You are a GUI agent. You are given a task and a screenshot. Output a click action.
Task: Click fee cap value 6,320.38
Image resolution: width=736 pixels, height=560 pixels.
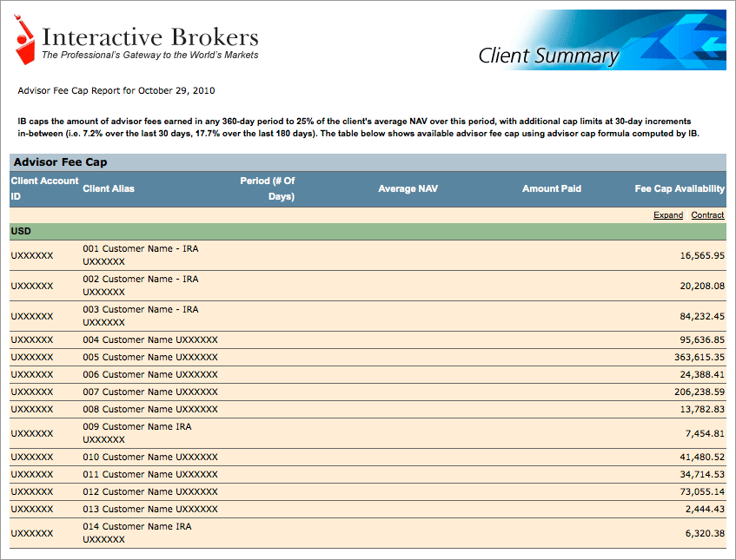point(705,533)
